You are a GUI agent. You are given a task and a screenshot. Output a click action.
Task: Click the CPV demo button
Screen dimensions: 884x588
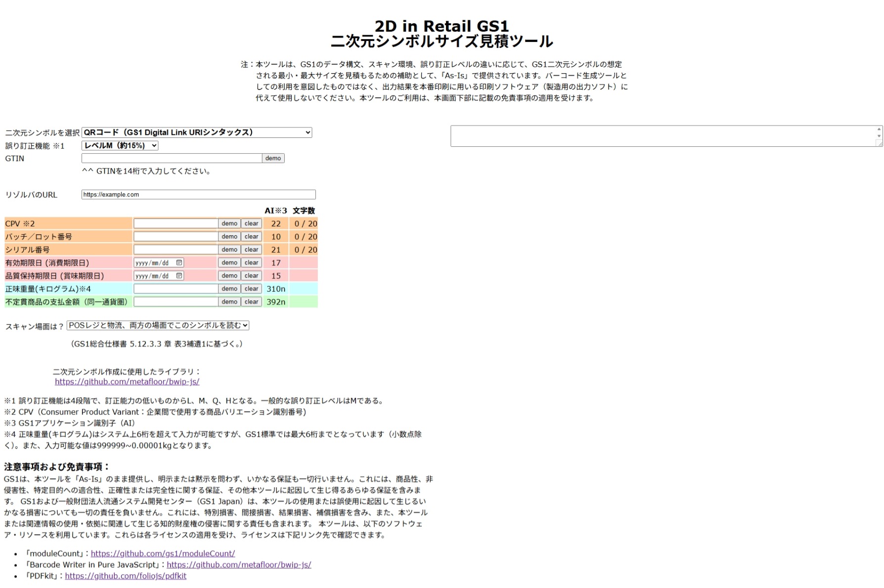pyautogui.click(x=229, y=223)
